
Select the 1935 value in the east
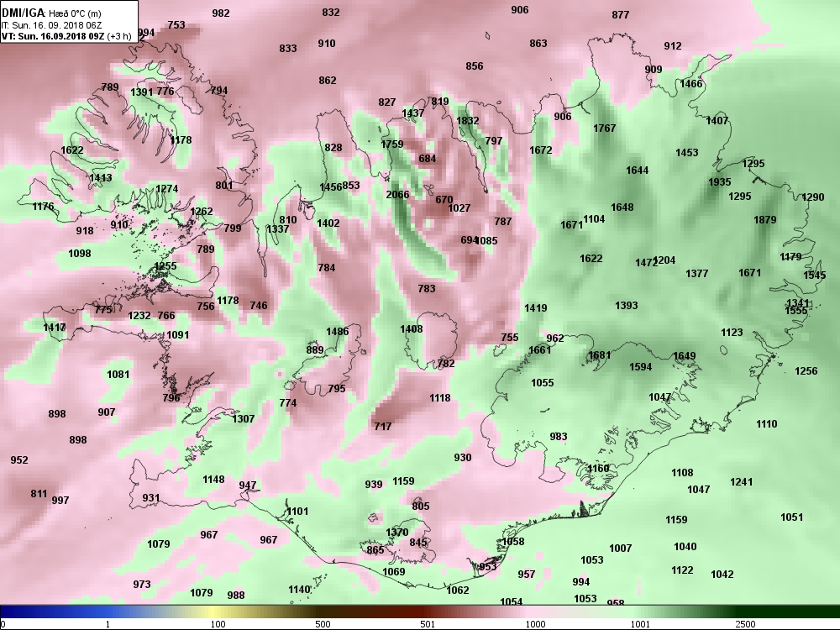click(720, 182)
